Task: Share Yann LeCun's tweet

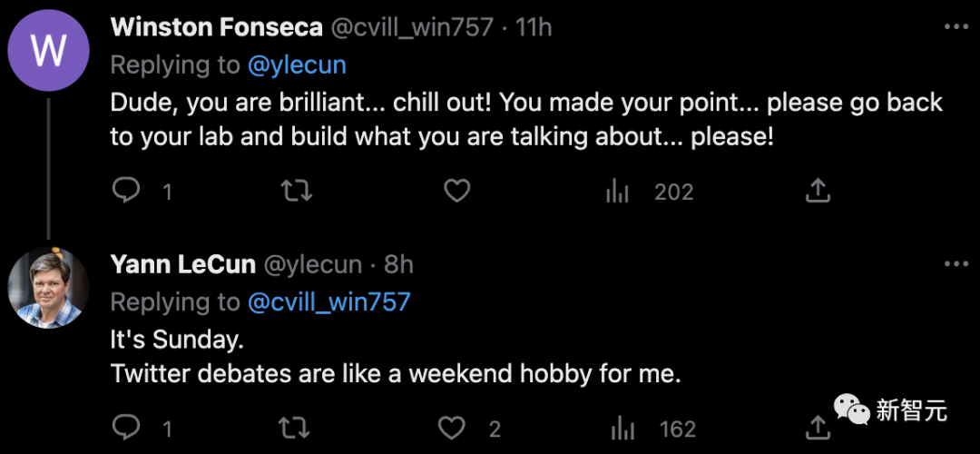Action: coord(818,428)
